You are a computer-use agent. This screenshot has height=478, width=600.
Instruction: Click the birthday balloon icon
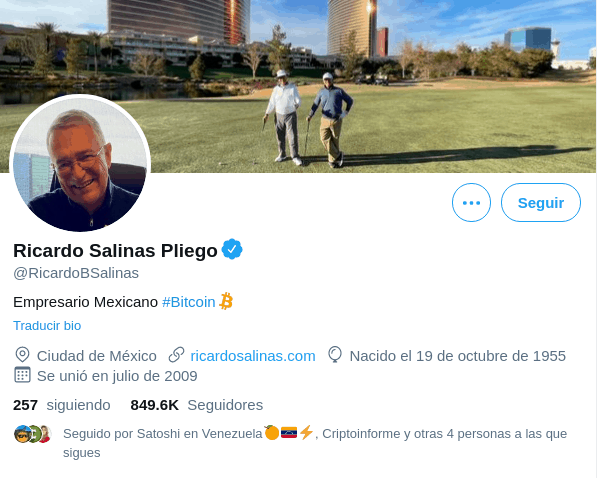(x=335, y=355)
